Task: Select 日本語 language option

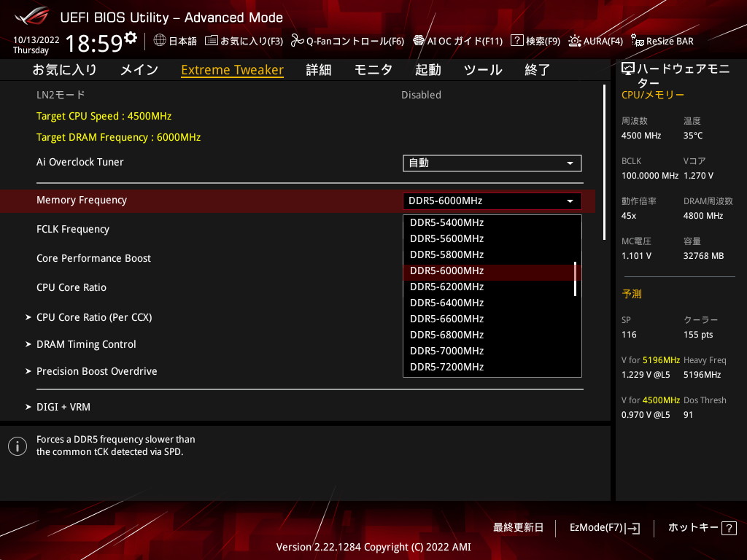Action: coord(175,41)
